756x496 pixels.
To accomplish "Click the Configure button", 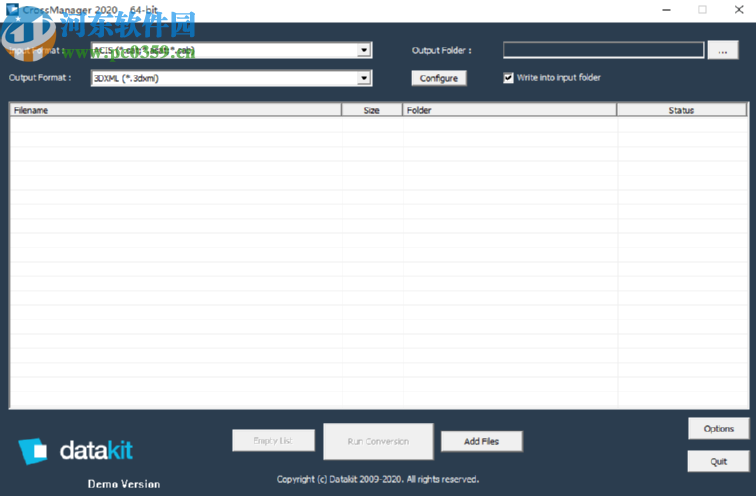I will (x=439, y=78).
